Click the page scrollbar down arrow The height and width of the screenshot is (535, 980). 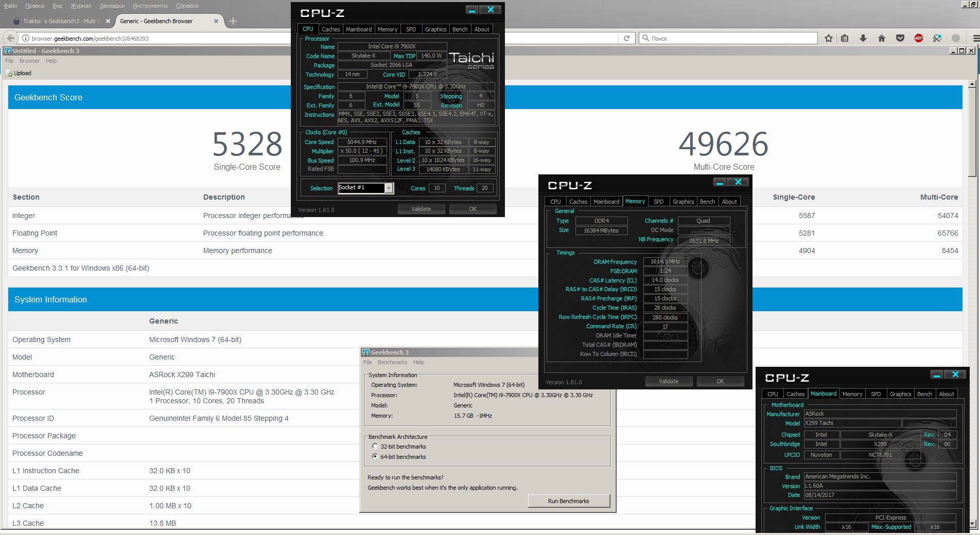pyautogui.click(x=972, y=524)
